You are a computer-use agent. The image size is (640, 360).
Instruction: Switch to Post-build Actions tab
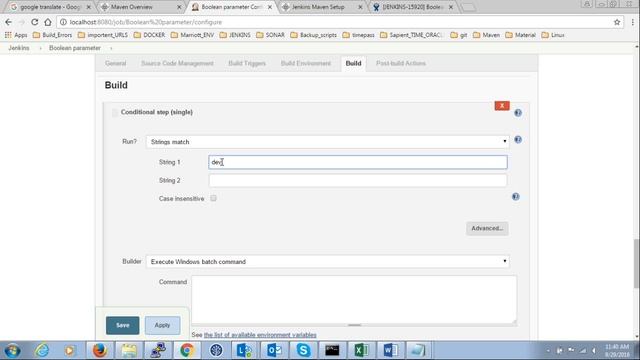pyautogui.click(x=401, y=63)
